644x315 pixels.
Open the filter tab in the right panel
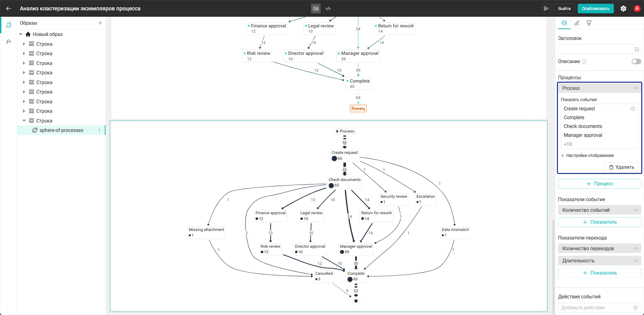(589, 23)
